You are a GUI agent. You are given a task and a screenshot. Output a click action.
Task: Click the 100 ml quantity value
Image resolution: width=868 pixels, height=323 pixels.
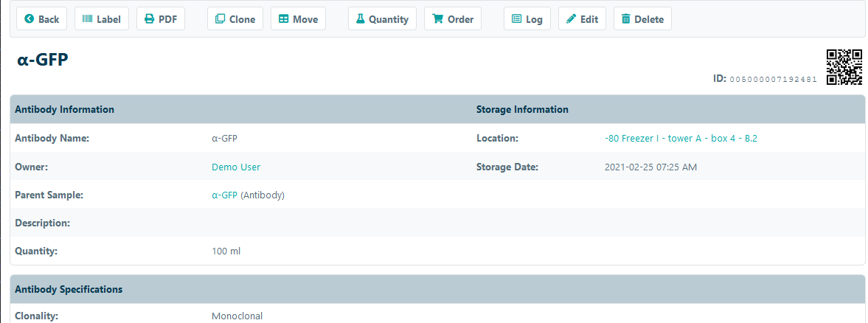coord(226,251)
